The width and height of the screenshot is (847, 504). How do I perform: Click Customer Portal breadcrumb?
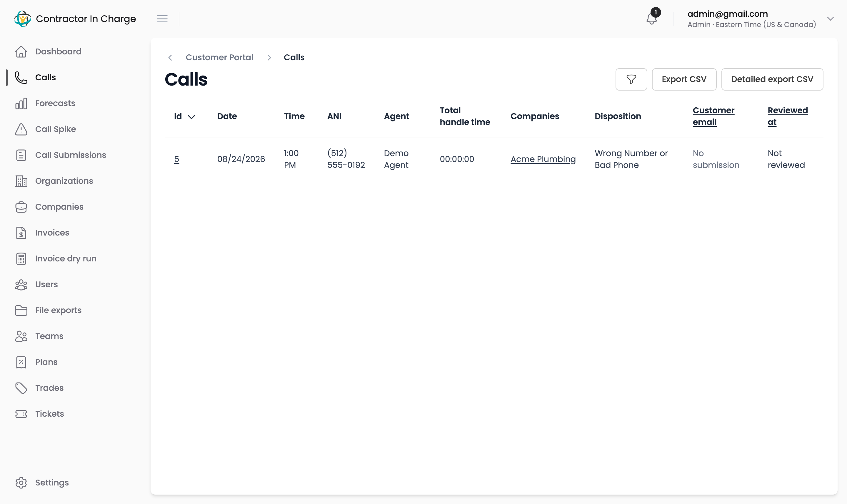click(219, 57)
